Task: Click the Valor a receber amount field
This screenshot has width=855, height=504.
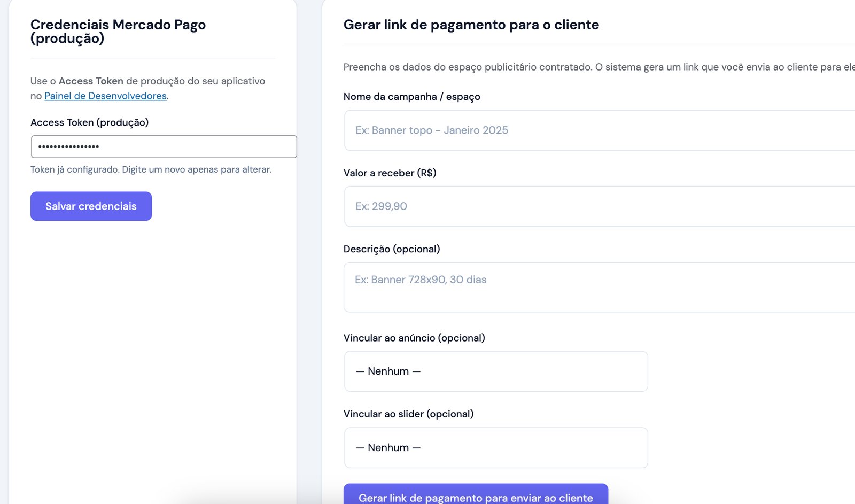Action: coord(598,206)
